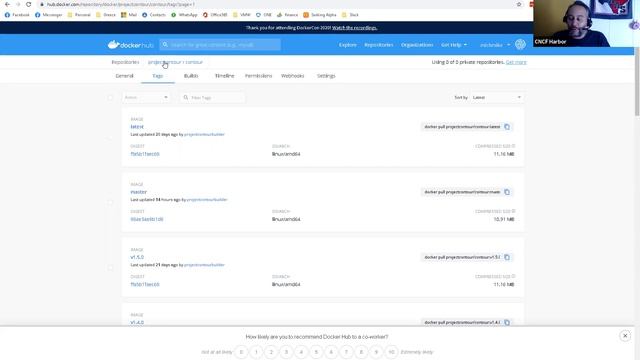The image size is (640, 360).
Task: Expand the username account dropdown
Action: [x=495, y=45]
